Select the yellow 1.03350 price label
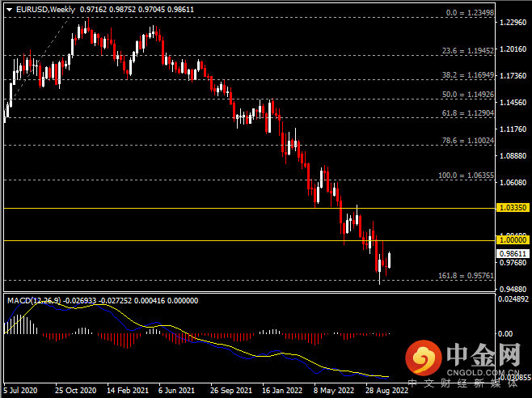This screenshot has height=398, width=532. [x=513, y=207]
